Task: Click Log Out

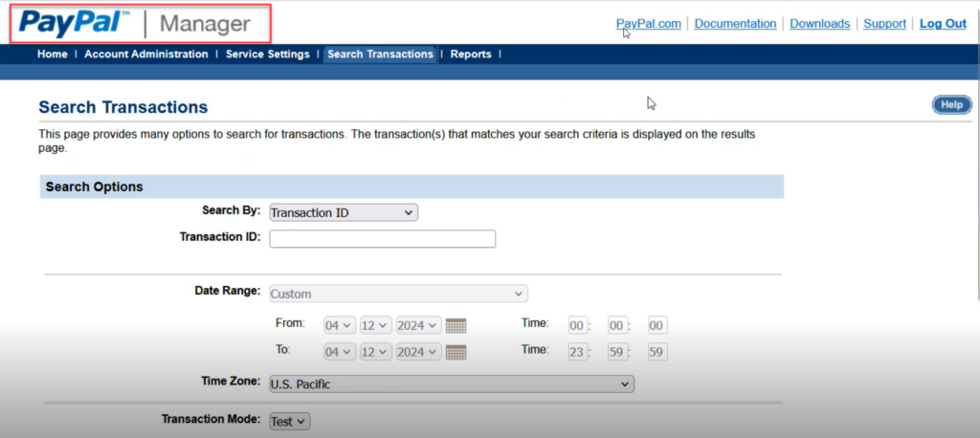Action: 943,24
